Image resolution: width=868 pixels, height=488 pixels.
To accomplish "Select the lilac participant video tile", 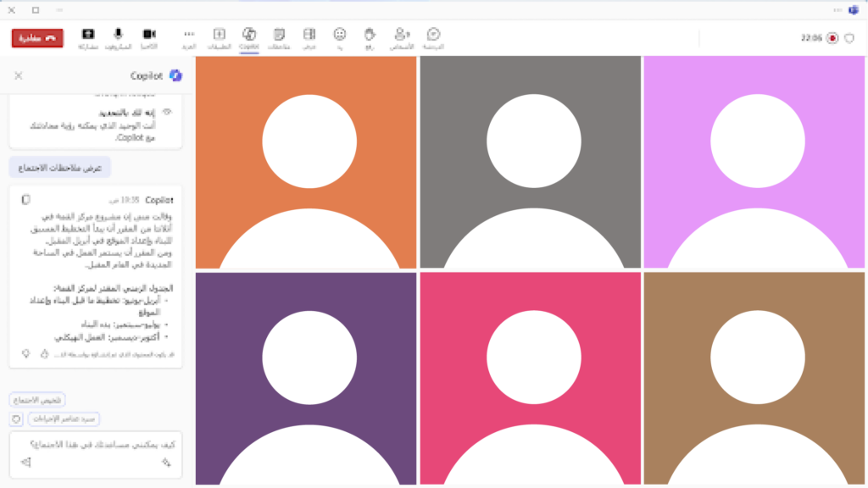I will click(x=754, y=162).
